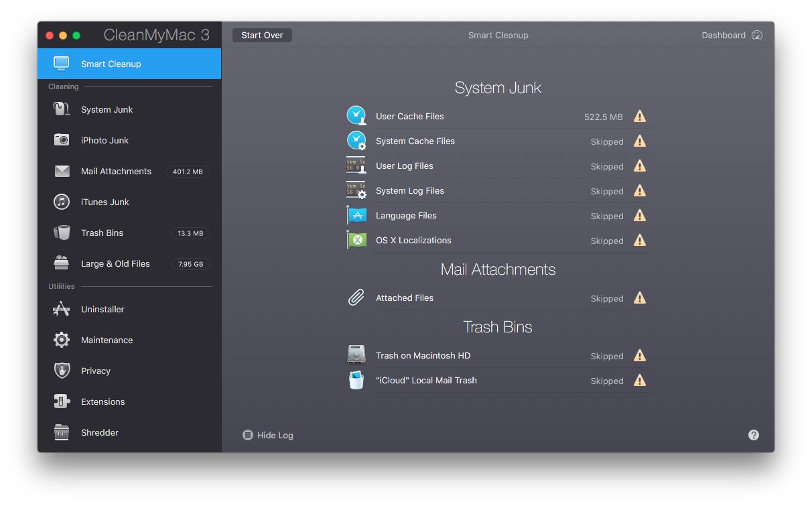Open the Uninstaller utility
This screenshot has width=812, height=506.
point(129,309)
